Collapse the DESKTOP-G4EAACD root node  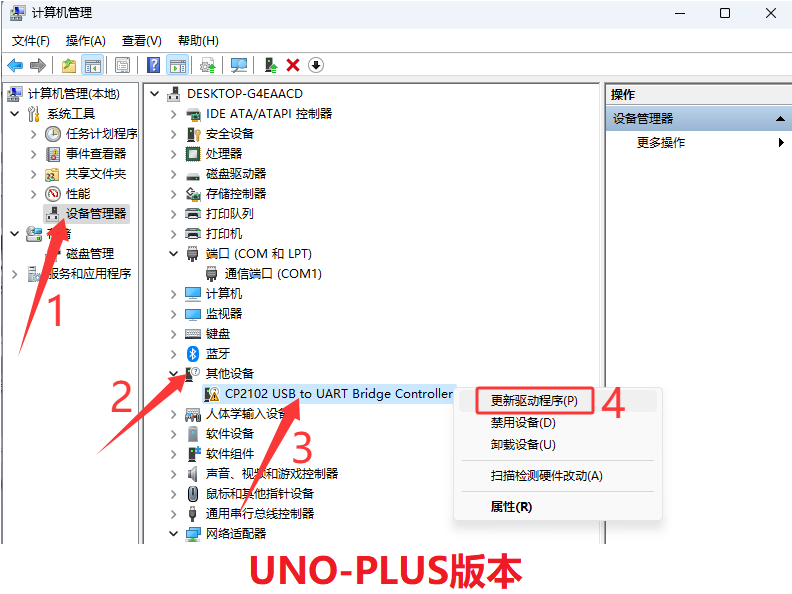(x=155, y=93)
